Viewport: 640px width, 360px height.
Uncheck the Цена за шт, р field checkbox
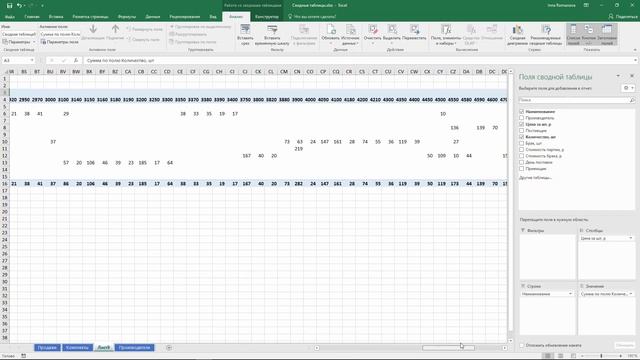521,124
